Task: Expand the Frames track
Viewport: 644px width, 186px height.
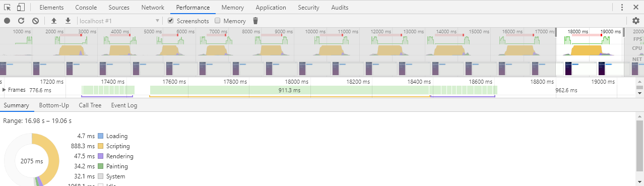Action: tap(5, 90)
